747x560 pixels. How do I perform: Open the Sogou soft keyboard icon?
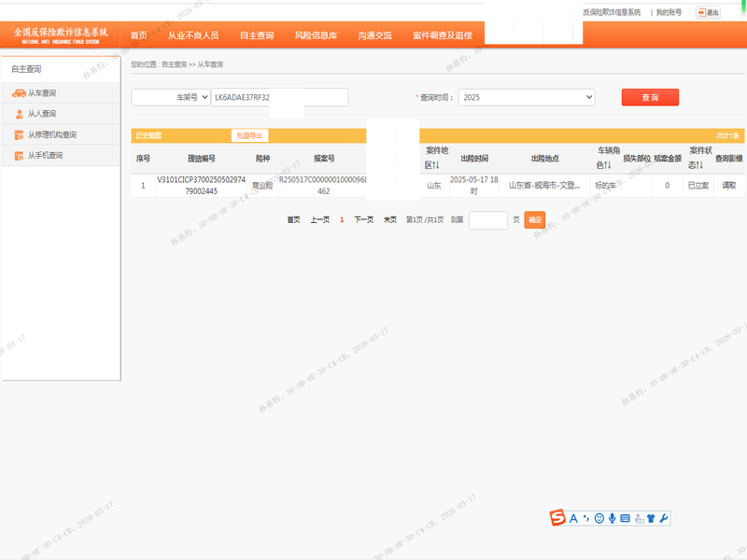pyautogui.click(x=625, y=518)
